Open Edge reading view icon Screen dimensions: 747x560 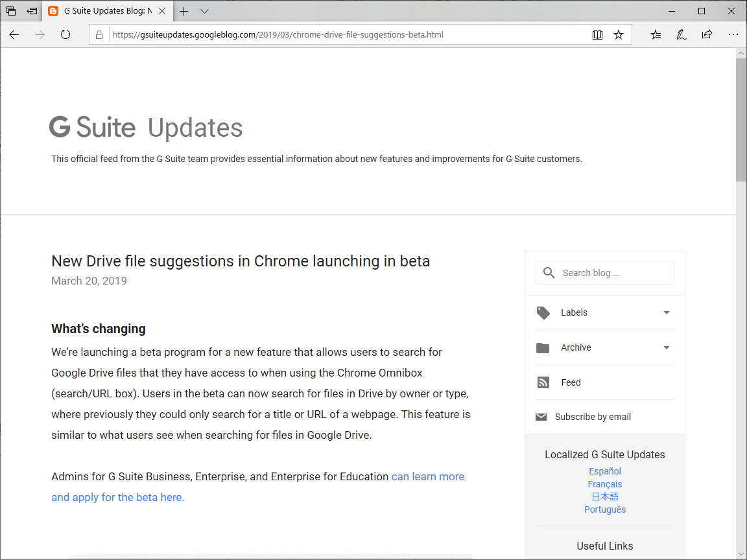point(597,35)
